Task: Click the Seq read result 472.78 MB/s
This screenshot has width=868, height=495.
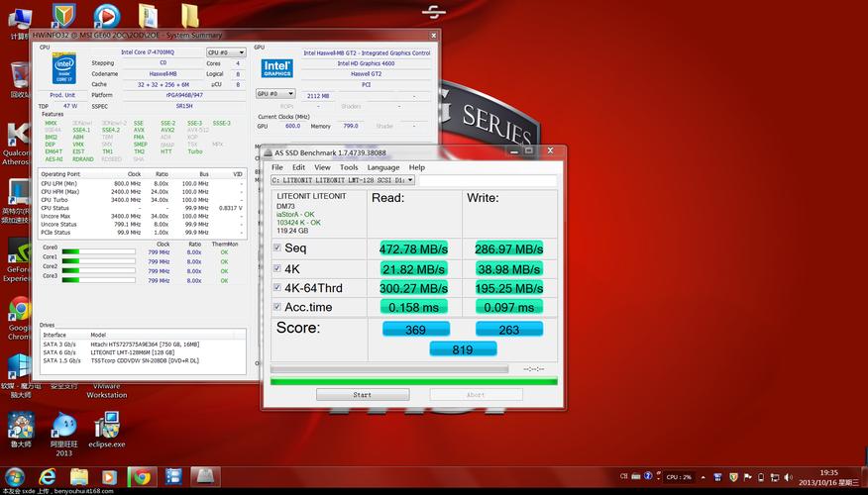Action: [x=413, y=248]
